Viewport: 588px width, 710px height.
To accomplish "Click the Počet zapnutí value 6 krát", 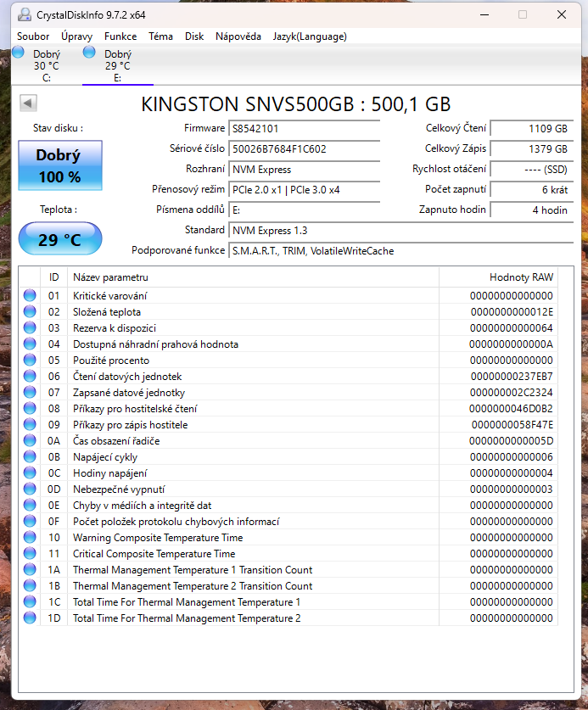I will 532,190.
